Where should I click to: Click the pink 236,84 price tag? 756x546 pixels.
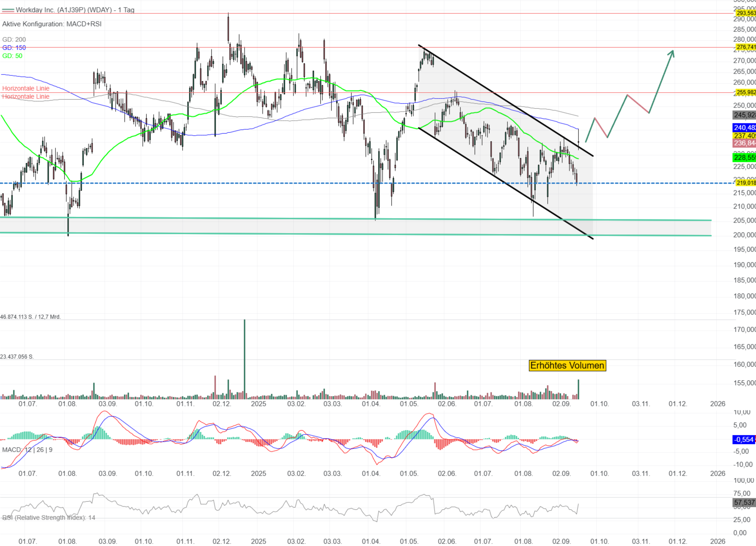tap(744, 143)
